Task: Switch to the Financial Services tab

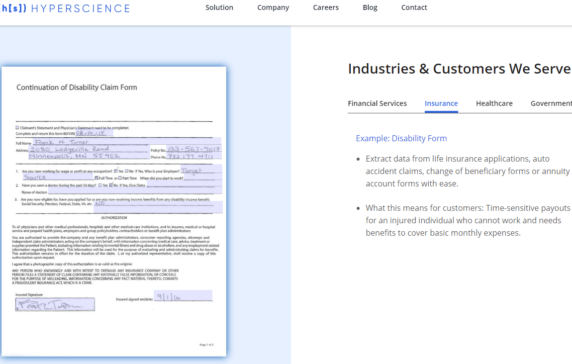Action: tap(377, 104)
